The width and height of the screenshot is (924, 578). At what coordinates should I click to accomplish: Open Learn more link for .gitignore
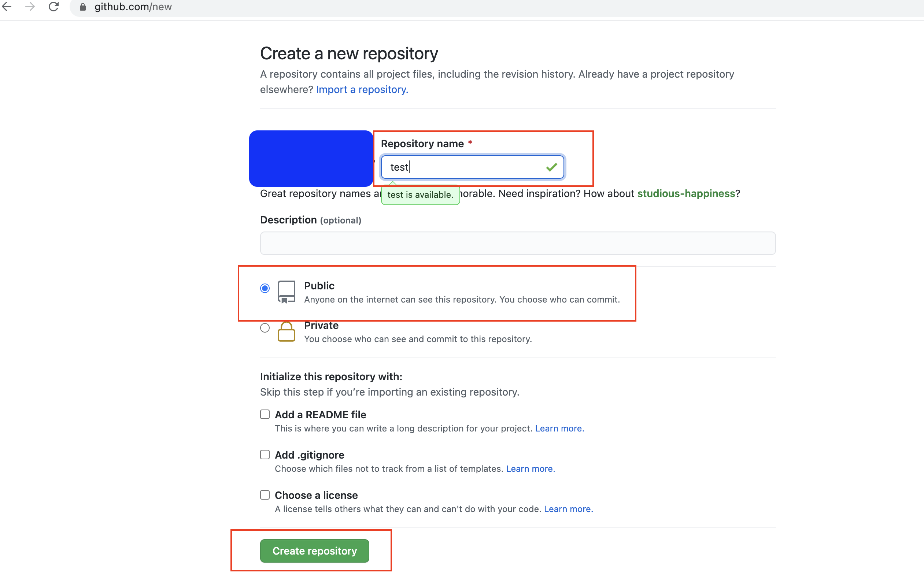(x=530, y=469)
